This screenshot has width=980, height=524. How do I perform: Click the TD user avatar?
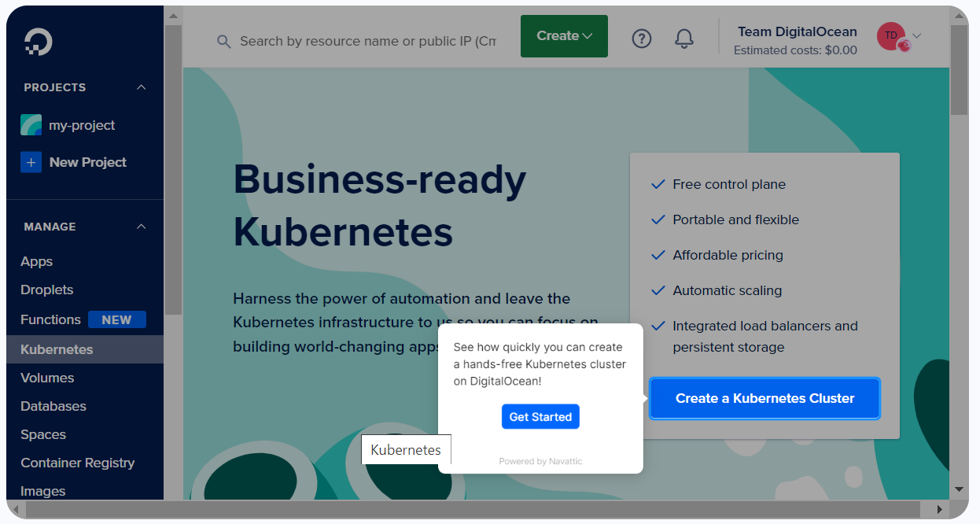coord(891,35)
